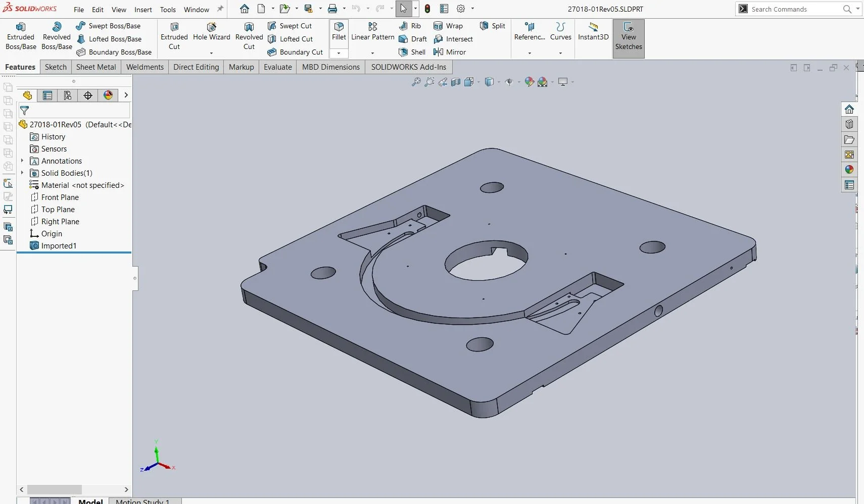Select the Extruded Boss/Base tool
This screenshot has height=504, width=864.
20,35
